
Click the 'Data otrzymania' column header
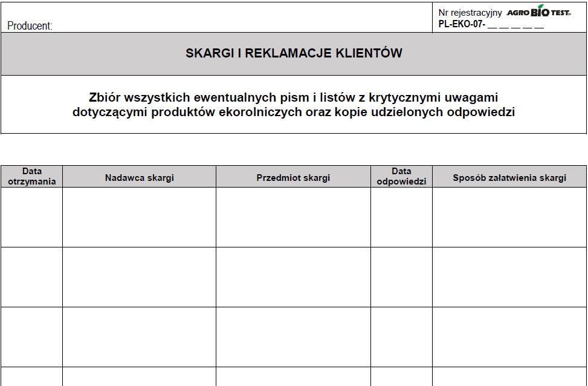tap(32, 177)
